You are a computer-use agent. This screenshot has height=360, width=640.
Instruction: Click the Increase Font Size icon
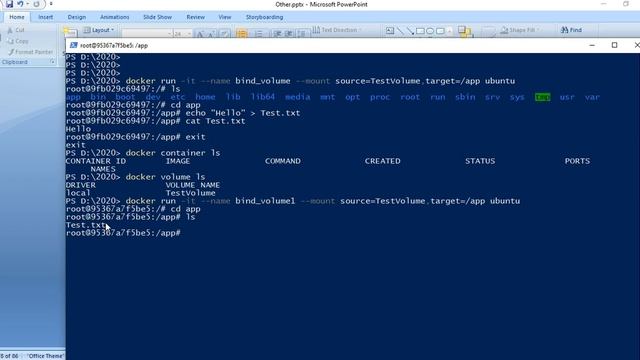pos(200,34)
